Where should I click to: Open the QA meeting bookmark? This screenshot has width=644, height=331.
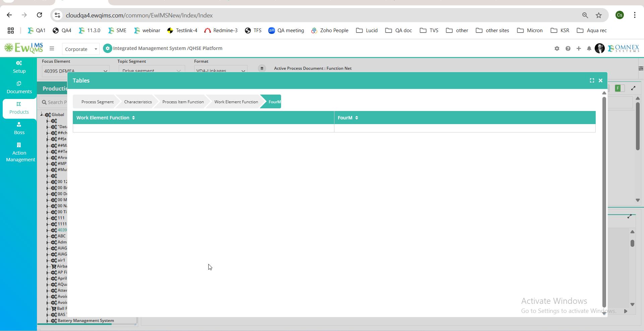(286, 31)
